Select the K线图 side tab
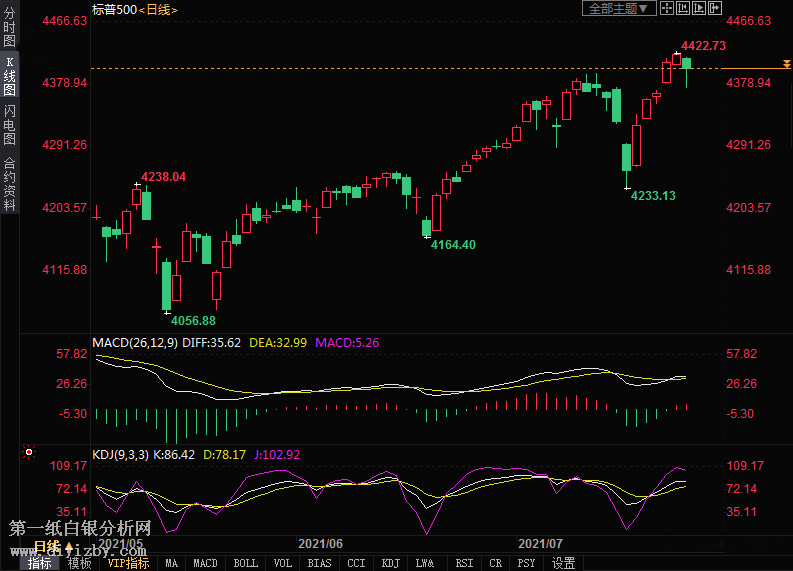The height and width of the screenshot is (571, 793). click(x=9, y=77)
